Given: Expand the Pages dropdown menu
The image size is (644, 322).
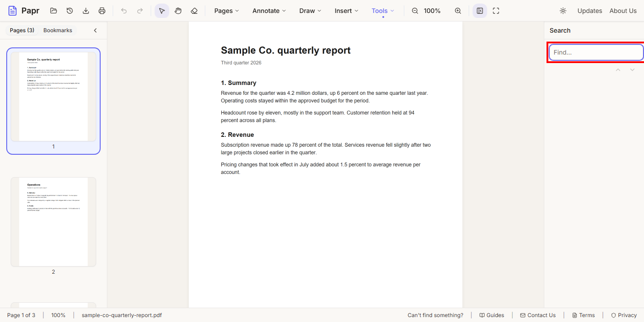Looking at the screenshot, I should [x=227, y=11].
